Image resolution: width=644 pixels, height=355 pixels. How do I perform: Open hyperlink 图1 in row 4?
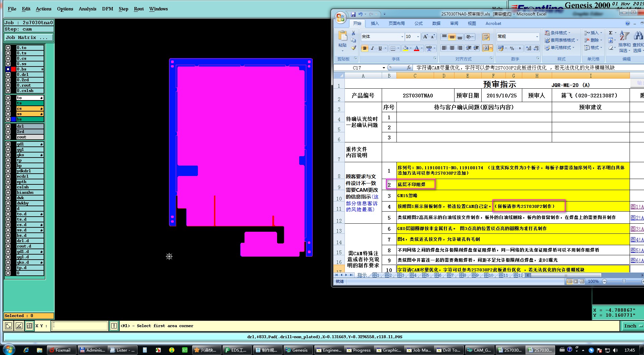tap(637, 207)
